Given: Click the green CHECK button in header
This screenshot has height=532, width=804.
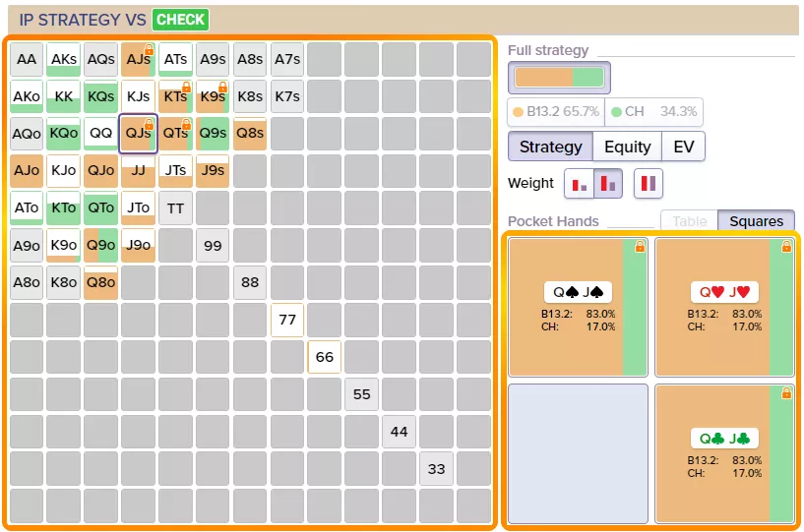Looking at the screenshot, I should (x=180, y=20).
